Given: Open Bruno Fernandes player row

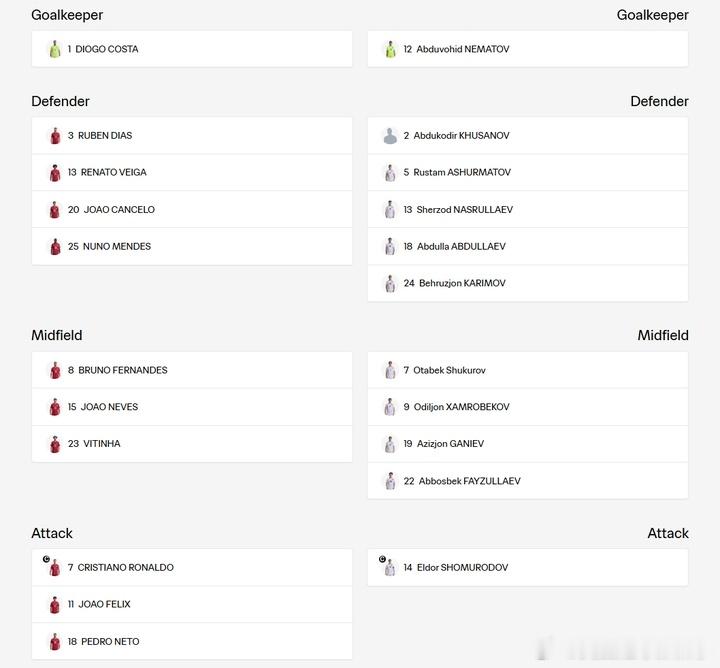Looking at the screenshot, I should [x=192, y=370].
